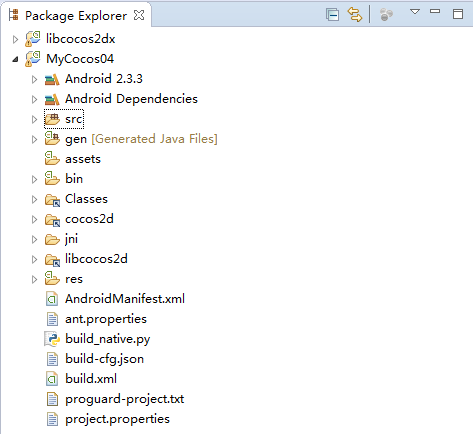Image resolution: width=473 pixels, height=434 pixels.
Task: Select the proguard-project.txt file name
Action: 125,399
